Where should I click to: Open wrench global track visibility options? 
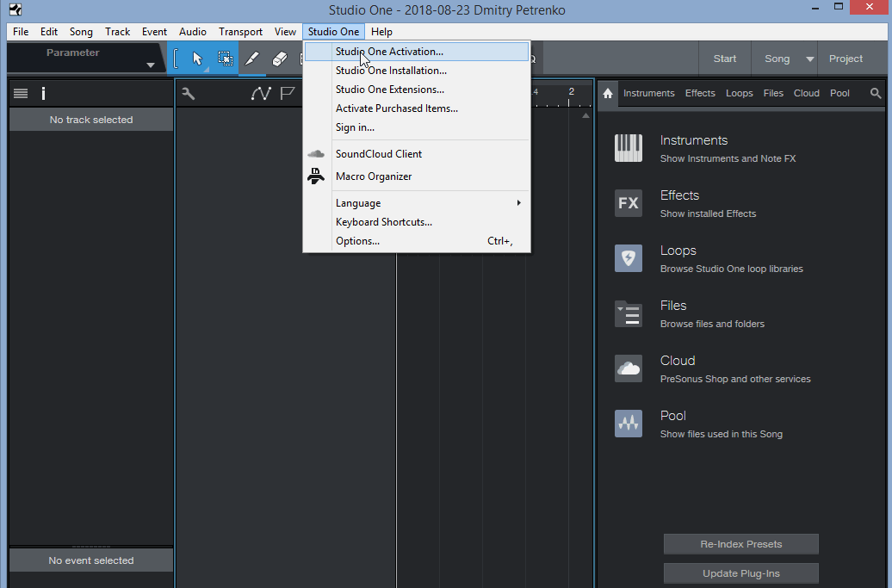point(189,93)
